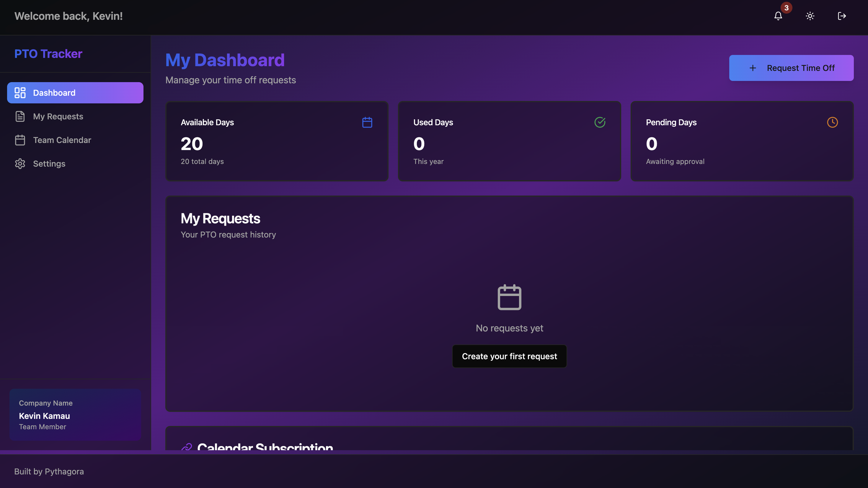Click the Kevin Kamau profile card
868x488 pixels.
tap(75, 415)
